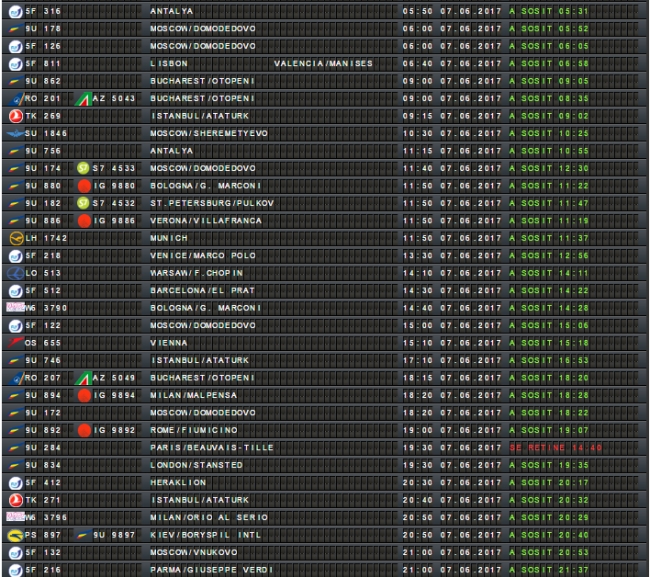Click the red circle logo beside IG 9894
This screenshot has height=577, width=650.
click(84, 395)
